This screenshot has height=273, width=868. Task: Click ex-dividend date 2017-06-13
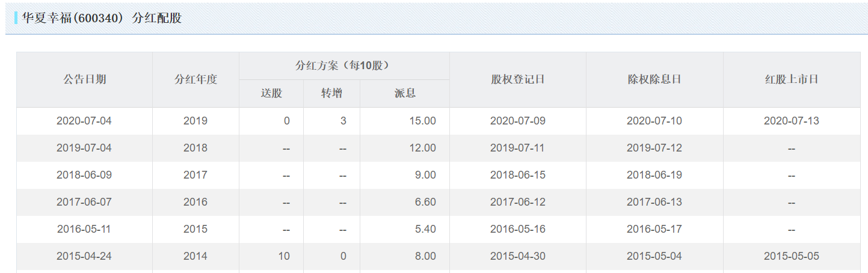pos(654,202)
